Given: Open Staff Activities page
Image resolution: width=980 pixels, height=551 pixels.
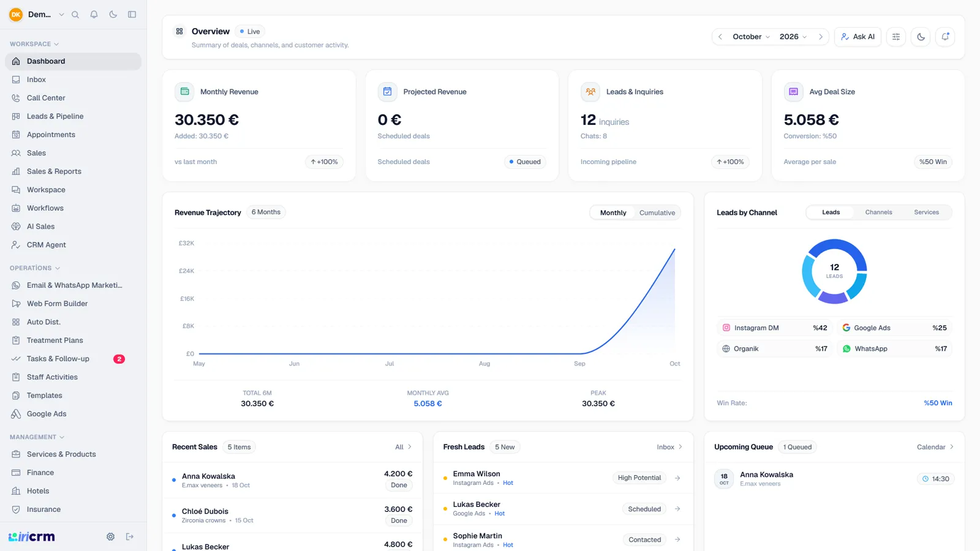Looking at the screenshot, I should point(73,377).
